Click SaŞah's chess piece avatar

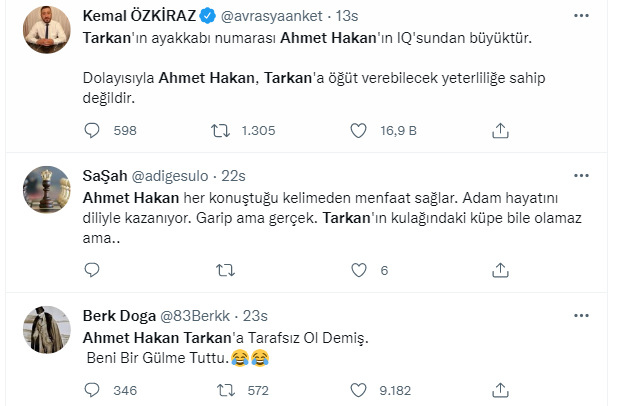tap(47, 190)
